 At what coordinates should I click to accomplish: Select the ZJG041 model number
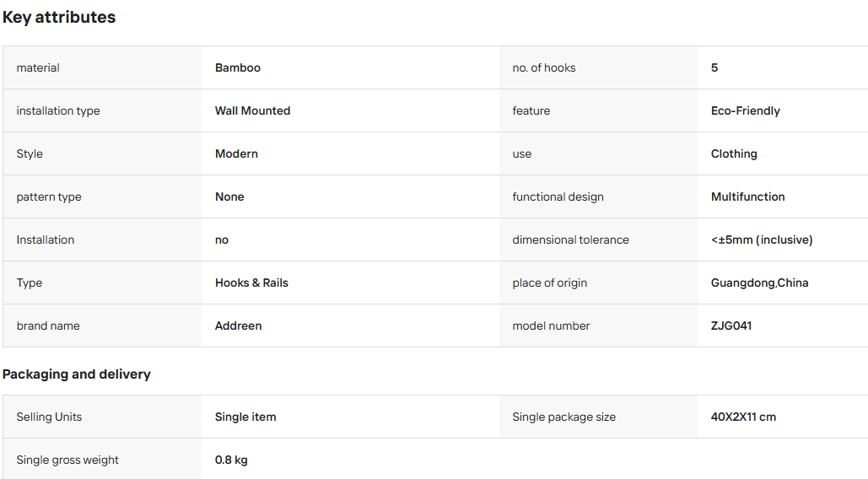click(731, 326)
